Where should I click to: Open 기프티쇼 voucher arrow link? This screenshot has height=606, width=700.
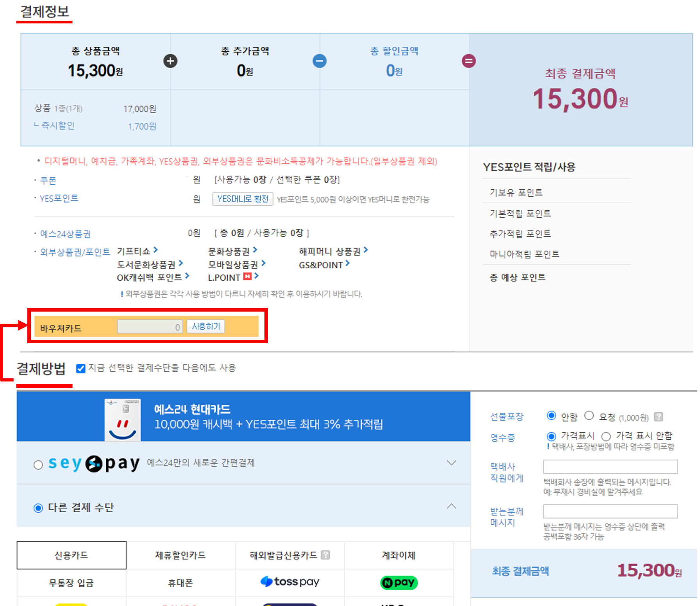click(155, 250)
